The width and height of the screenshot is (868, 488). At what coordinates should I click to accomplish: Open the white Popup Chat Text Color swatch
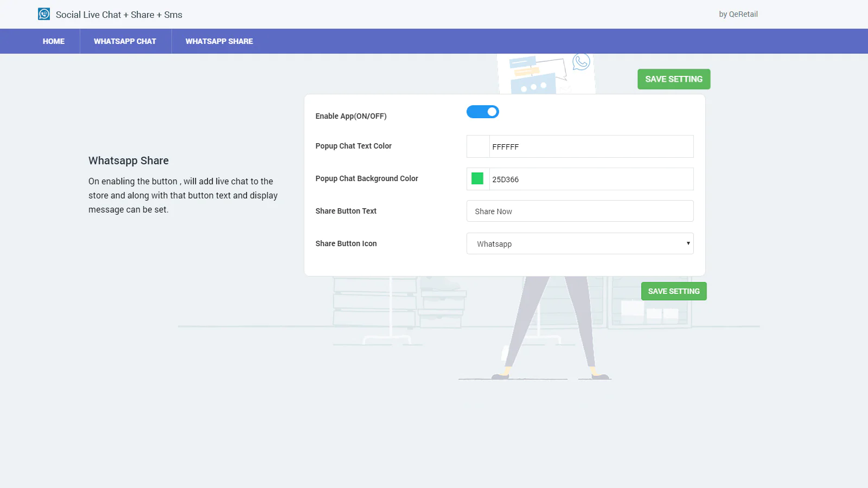478,146
